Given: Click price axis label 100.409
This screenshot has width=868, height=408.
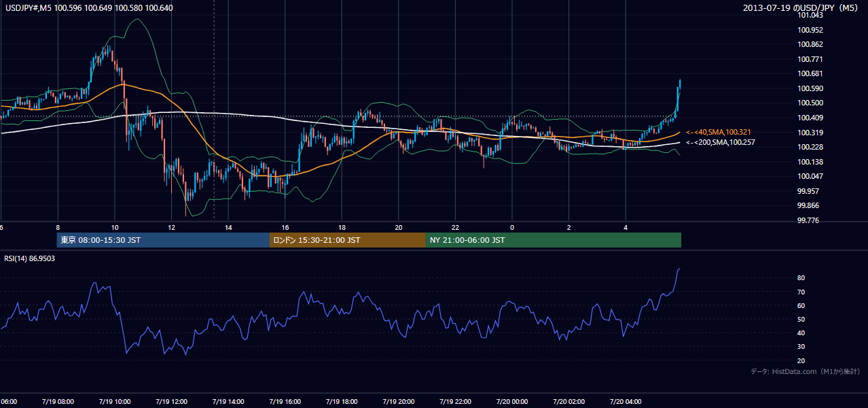Looking at the screenshot, I should tap(812, 118).
